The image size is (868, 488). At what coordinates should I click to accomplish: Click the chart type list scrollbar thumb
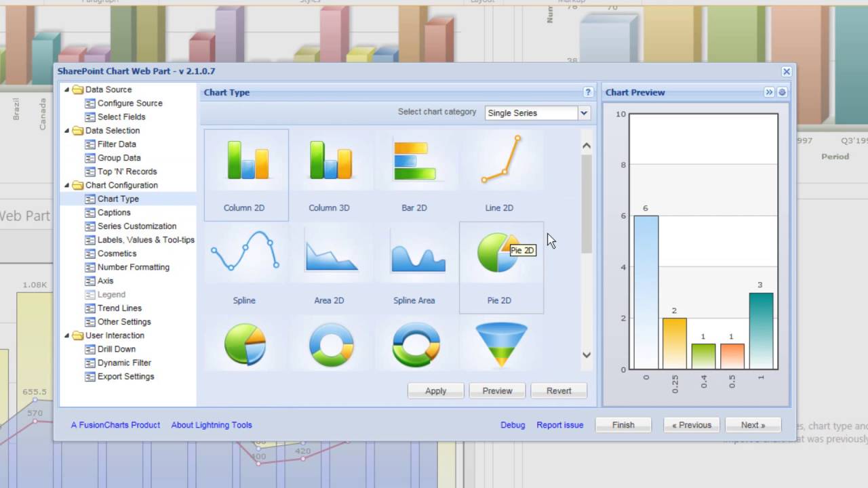587,203
